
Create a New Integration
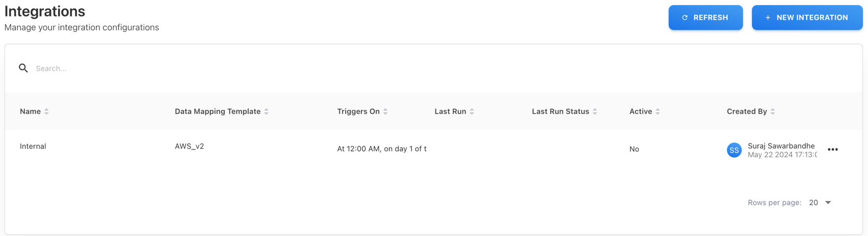coord(807,18)
